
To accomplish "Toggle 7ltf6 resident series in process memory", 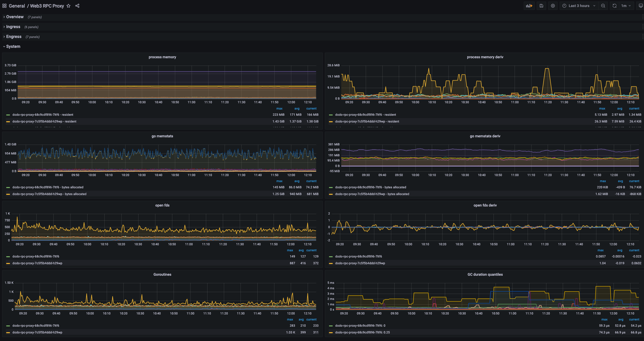I will tap(43, 115).
